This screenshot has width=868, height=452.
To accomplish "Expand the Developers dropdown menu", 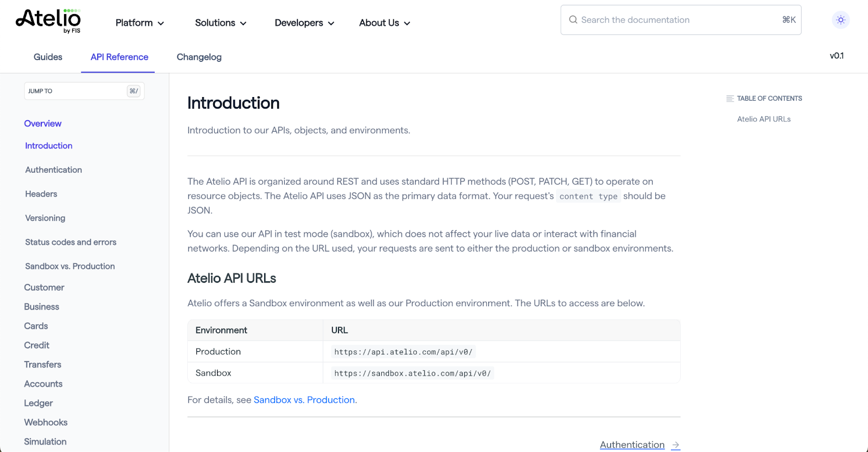I will [x=304, y=23].
